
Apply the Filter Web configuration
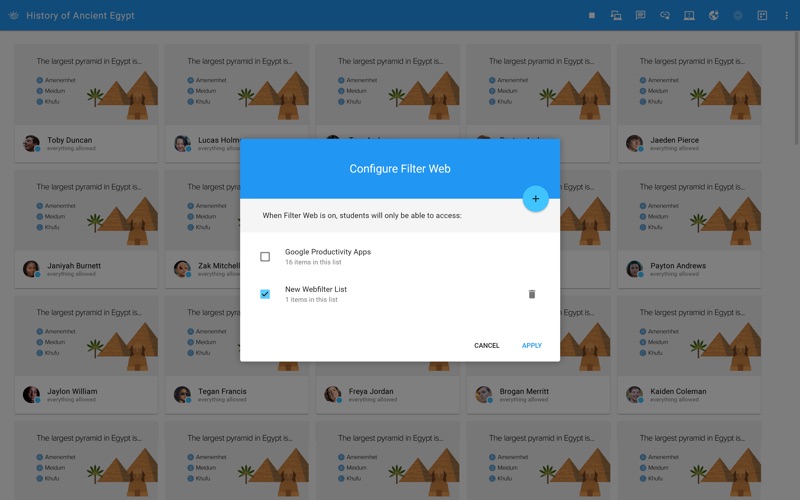[x=532, y=345]
